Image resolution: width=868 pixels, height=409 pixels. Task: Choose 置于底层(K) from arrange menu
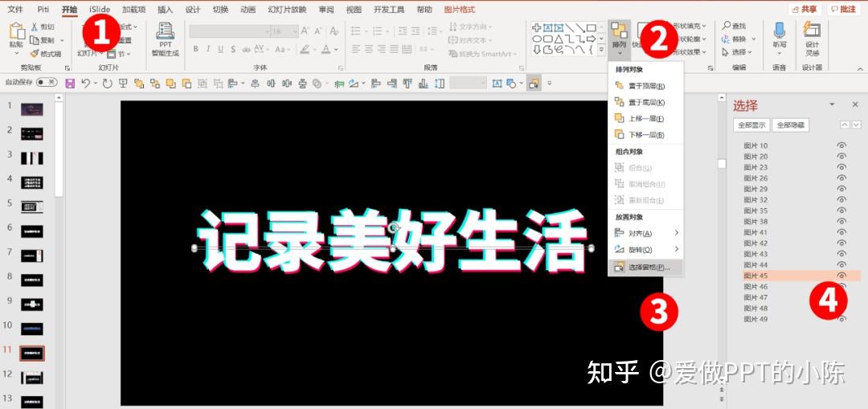click(x=645, y=102)
